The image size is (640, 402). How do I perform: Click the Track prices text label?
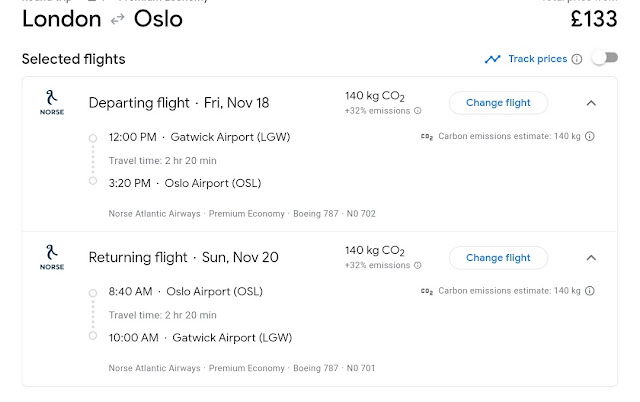(x=537, y=59)
